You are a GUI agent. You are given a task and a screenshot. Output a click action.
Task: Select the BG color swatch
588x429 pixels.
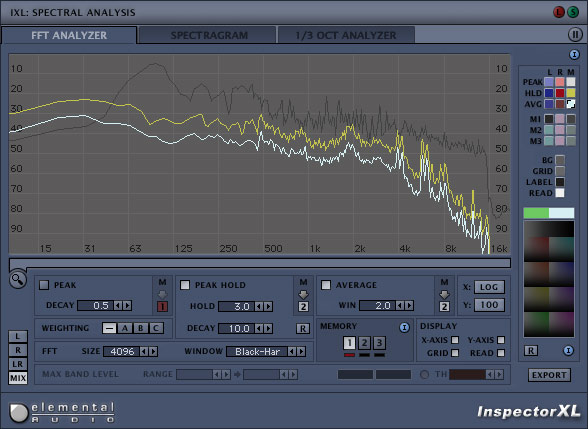(560, 160)
